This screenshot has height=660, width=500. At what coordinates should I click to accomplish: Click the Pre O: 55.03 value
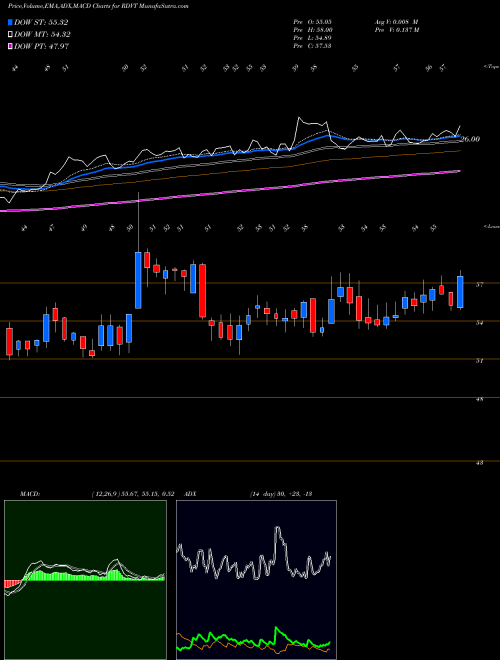point(313,22)
